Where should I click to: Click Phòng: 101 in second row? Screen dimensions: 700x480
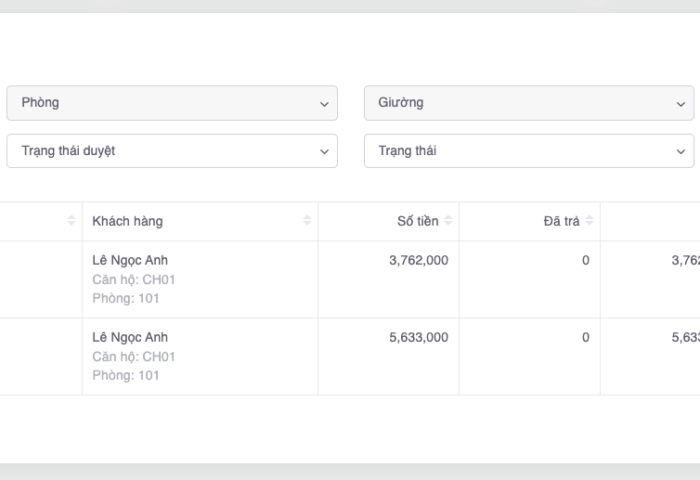coord(125,376)
